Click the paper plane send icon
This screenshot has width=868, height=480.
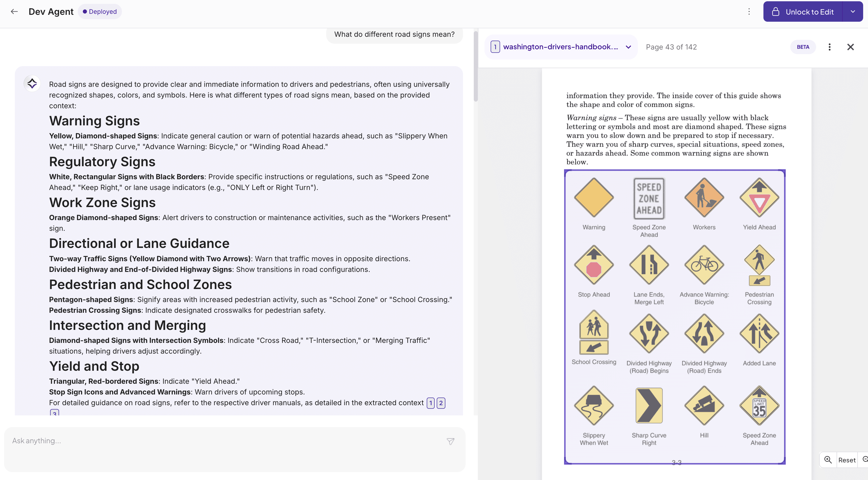pyautogui.click(x=450, y=441)
